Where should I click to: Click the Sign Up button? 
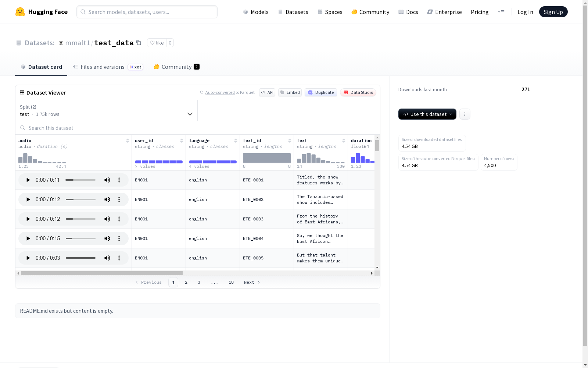coord(553,12)
